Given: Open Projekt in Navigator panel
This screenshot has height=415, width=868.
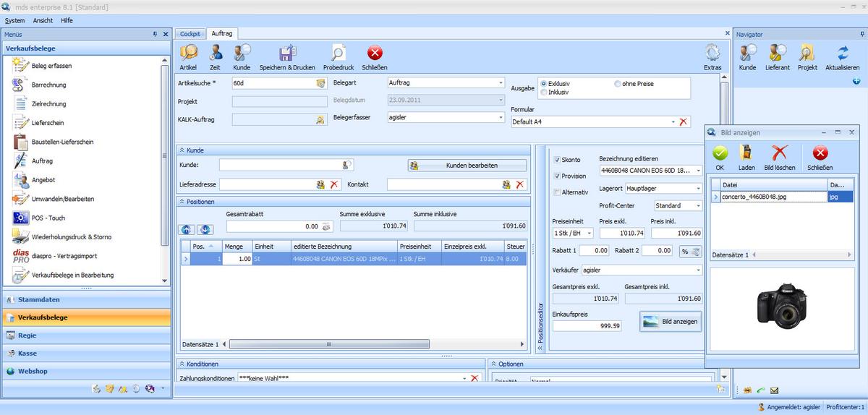Looking at the screenshot, I should 807,53.
